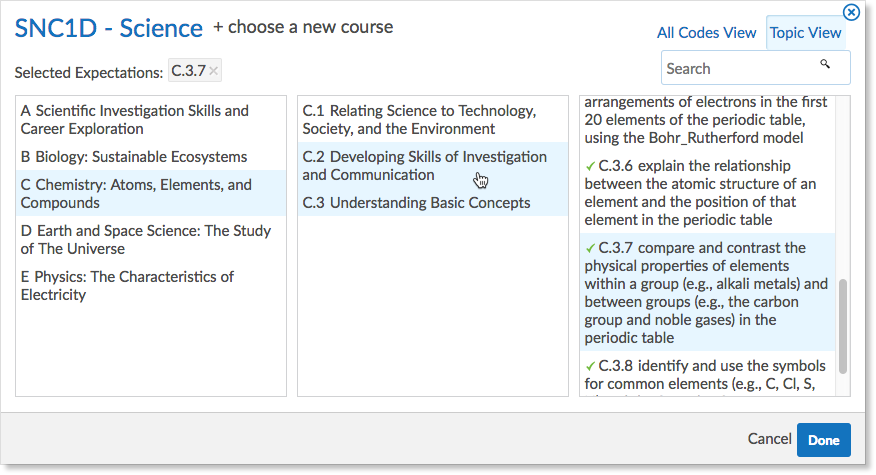The width and height of the screenshot is (876, 475).
Task: Click the expectations list scrollbar thumb
Action: (842, 326)
